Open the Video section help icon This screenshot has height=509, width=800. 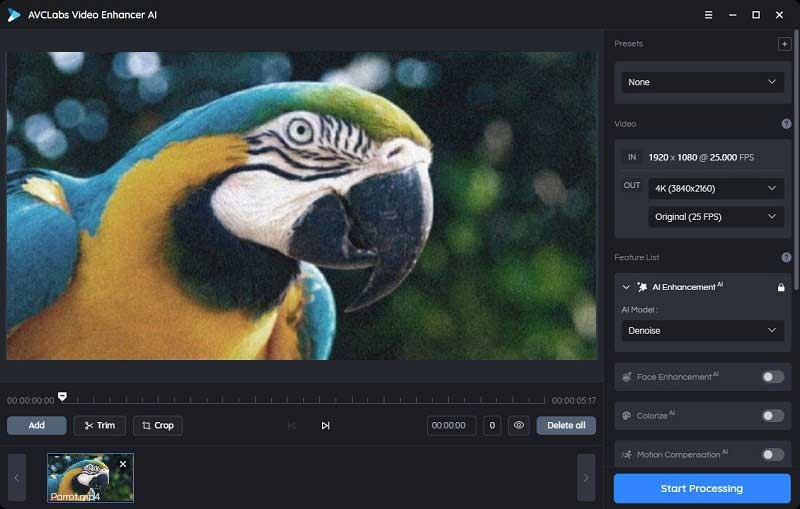click(x=786, y=124)
